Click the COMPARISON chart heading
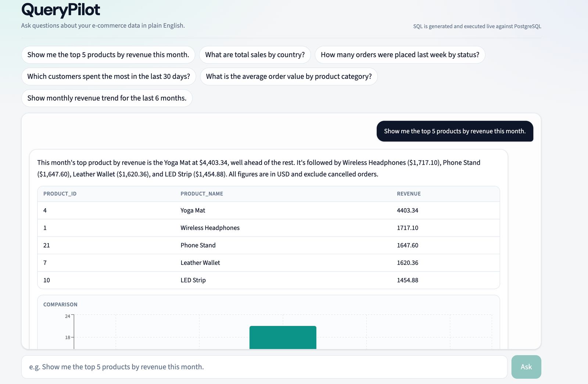The width and height of the screenshot is (588, 384). click(x=60, y=305)
